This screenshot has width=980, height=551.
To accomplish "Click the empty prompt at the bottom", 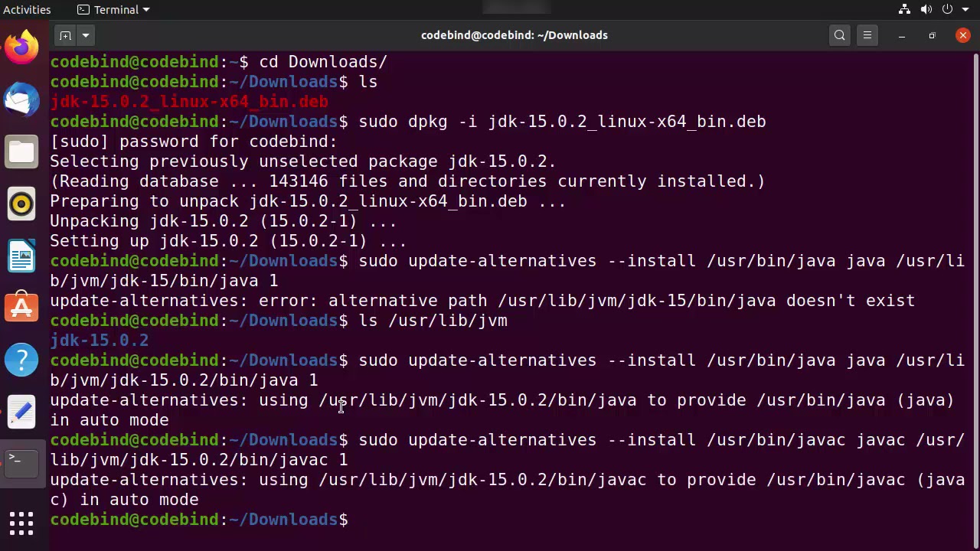I will 199,520.
